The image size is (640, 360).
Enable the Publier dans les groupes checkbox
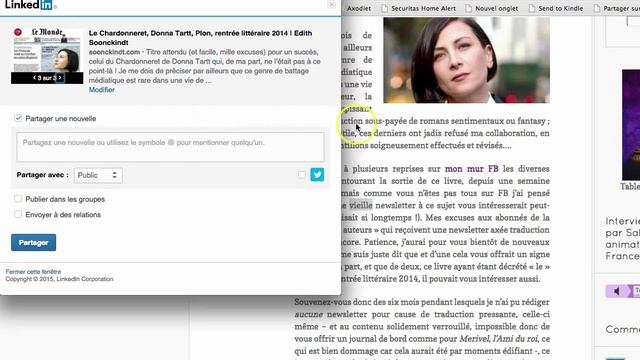pos(18,199)
